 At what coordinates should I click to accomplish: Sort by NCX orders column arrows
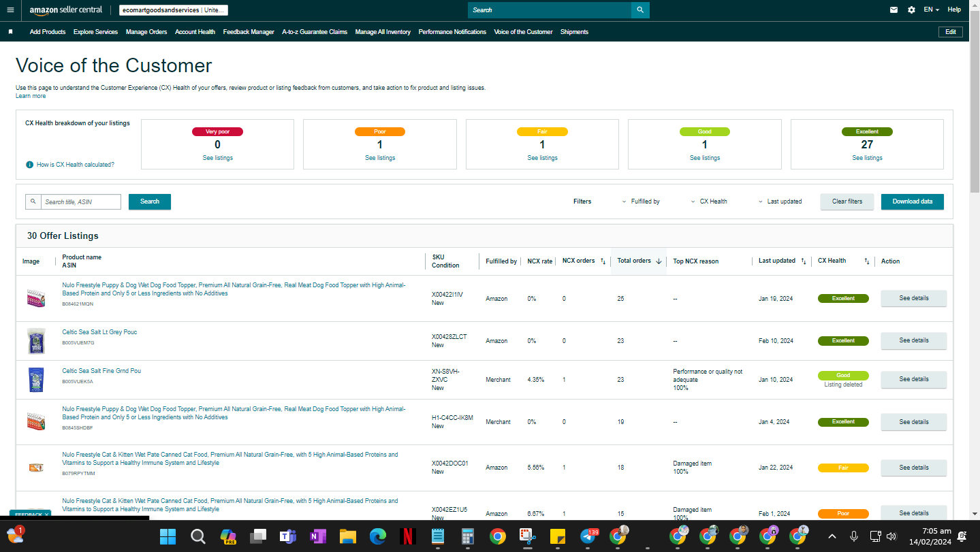pyautogui.click(x=603, y=261)
